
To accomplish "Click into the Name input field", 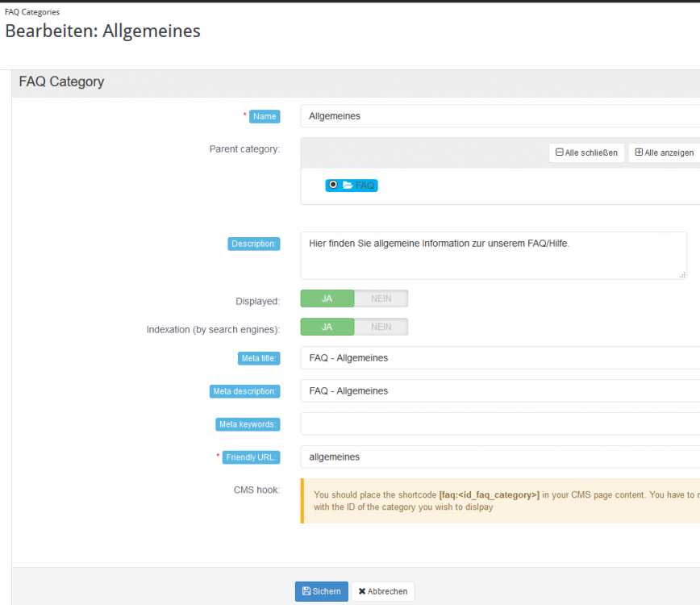I will (500, 116).
